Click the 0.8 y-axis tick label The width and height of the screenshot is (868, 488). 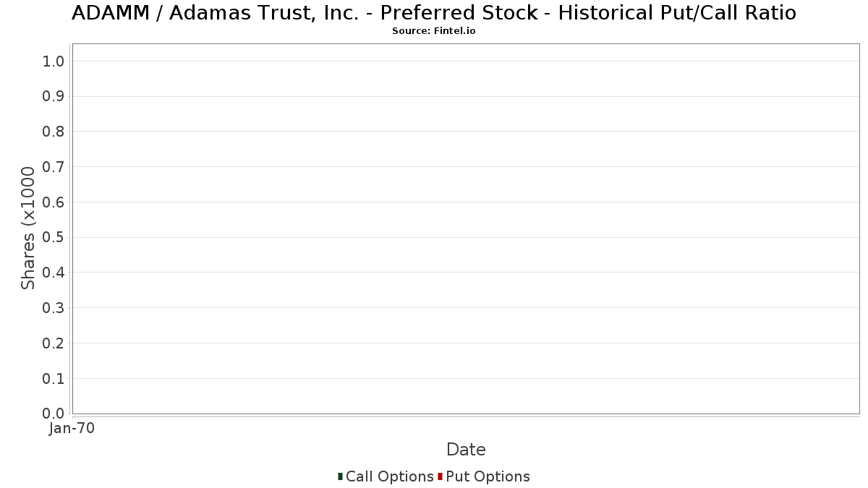pos(54,132)
